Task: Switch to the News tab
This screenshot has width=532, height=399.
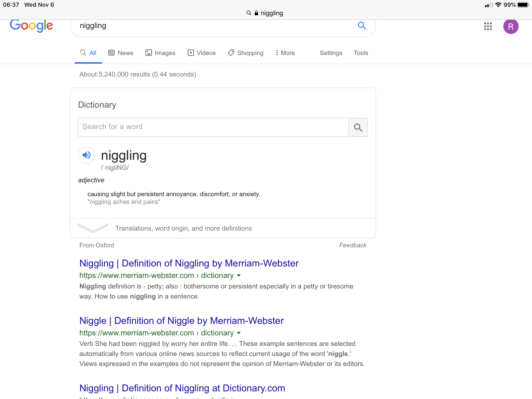Action: pyautogui.click(x=121, y=53)
